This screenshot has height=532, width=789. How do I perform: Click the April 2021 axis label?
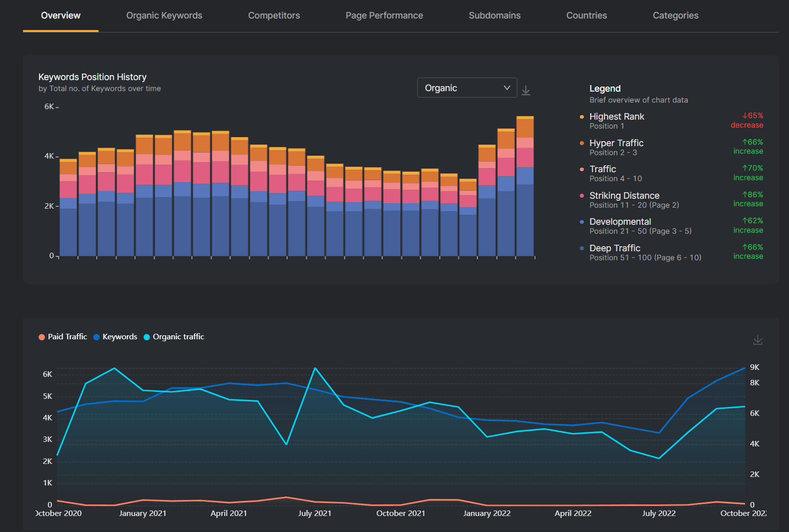pos(229,513)
